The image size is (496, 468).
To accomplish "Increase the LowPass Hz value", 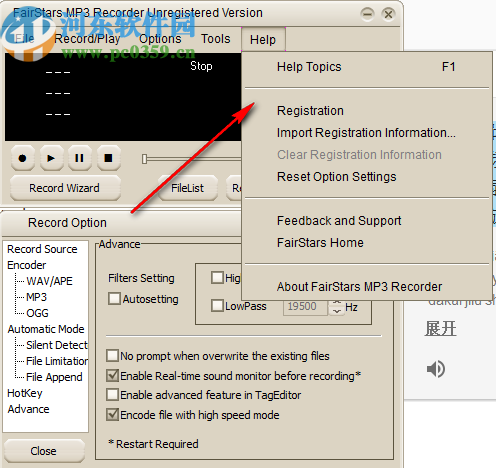I will tap(337, 303).
